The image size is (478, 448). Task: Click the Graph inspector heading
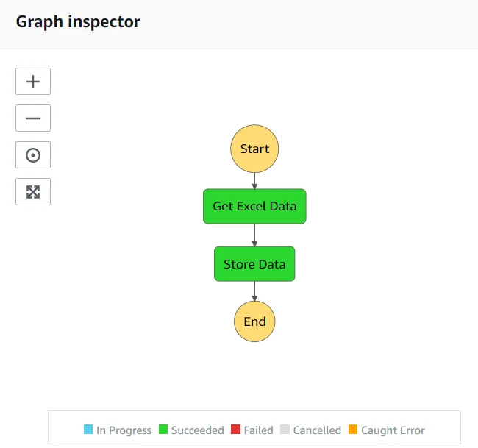click(78, 21)
